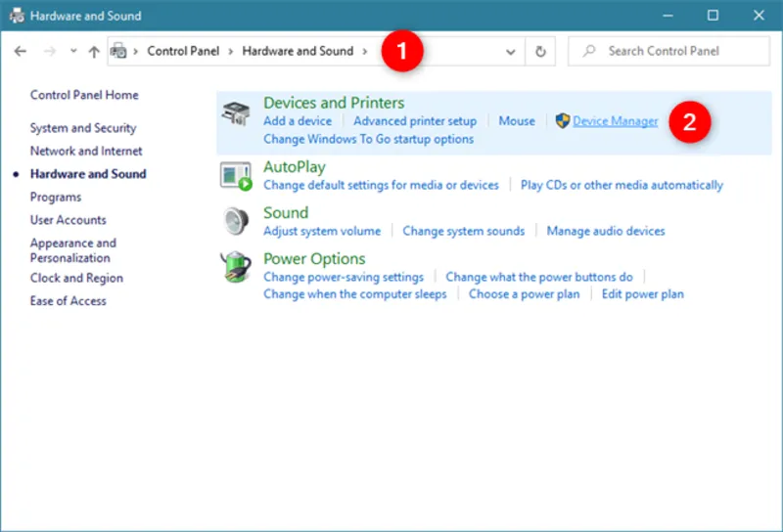Image resolution: width=783 pixels, height=532 pixels.
Task: Open Advanced printer setup
Action: (415, 120)
